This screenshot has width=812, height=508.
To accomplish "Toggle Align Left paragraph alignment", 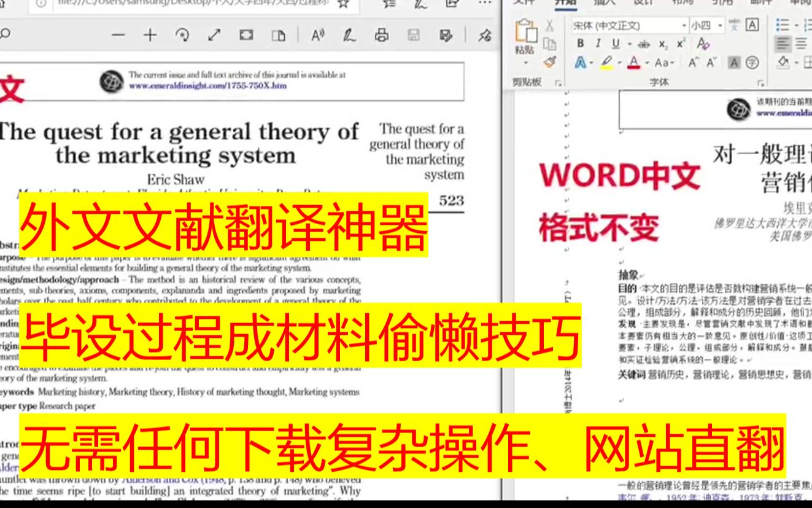I will pos(782,44).
